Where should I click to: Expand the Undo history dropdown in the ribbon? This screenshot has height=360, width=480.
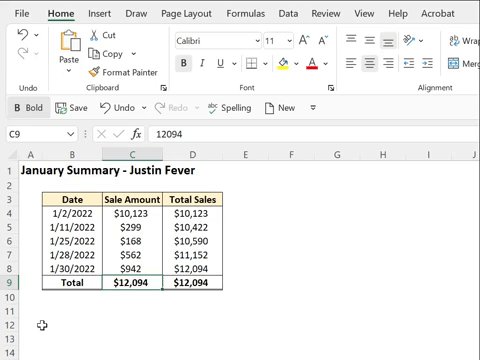36,35
